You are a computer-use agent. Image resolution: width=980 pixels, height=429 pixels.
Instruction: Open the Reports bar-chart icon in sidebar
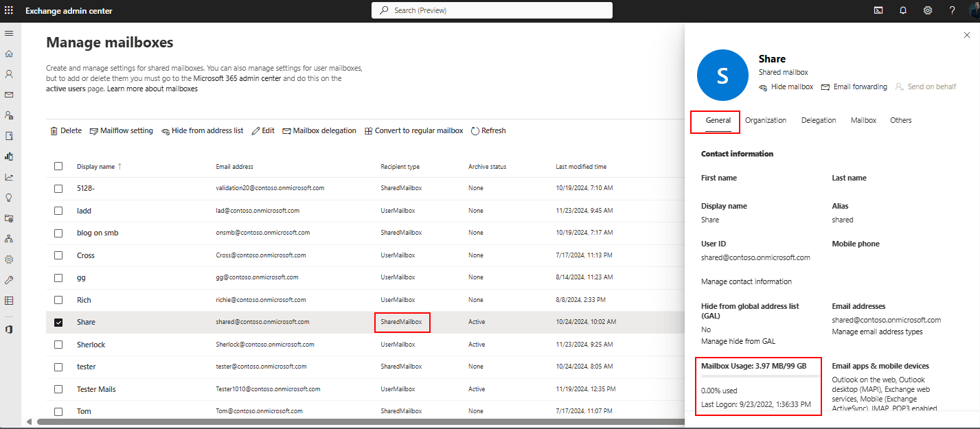coord(9,156)
